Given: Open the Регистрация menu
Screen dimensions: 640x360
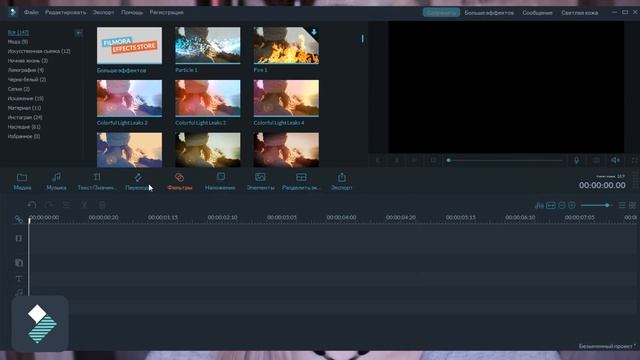Looking at the screenshot, I should pos(166,12).
